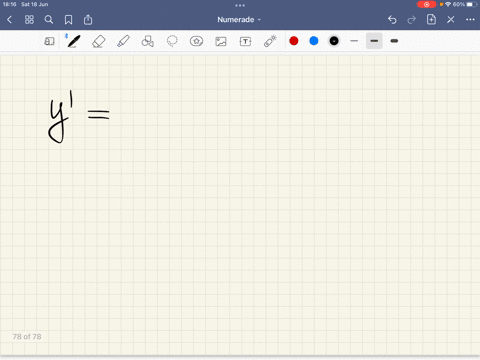
Task: Close the editing toolbar with X
Action: 451,20
